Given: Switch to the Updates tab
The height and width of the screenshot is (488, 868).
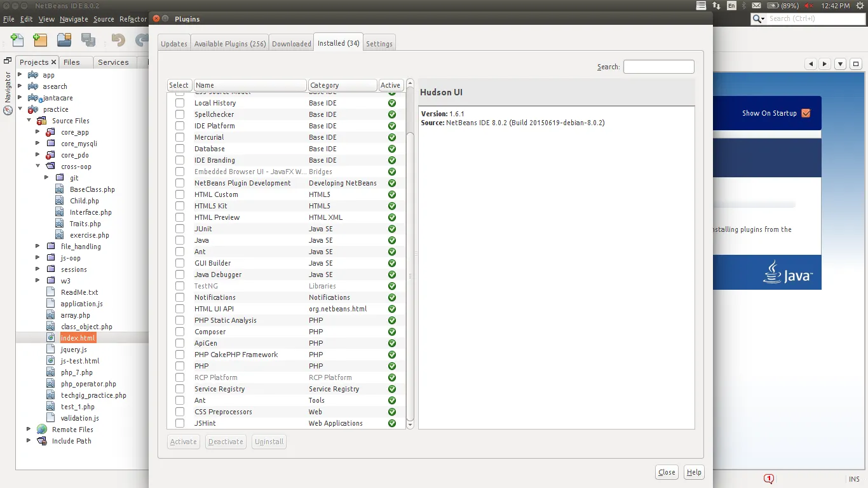Looking at the screenshot, I should point(174,43).
